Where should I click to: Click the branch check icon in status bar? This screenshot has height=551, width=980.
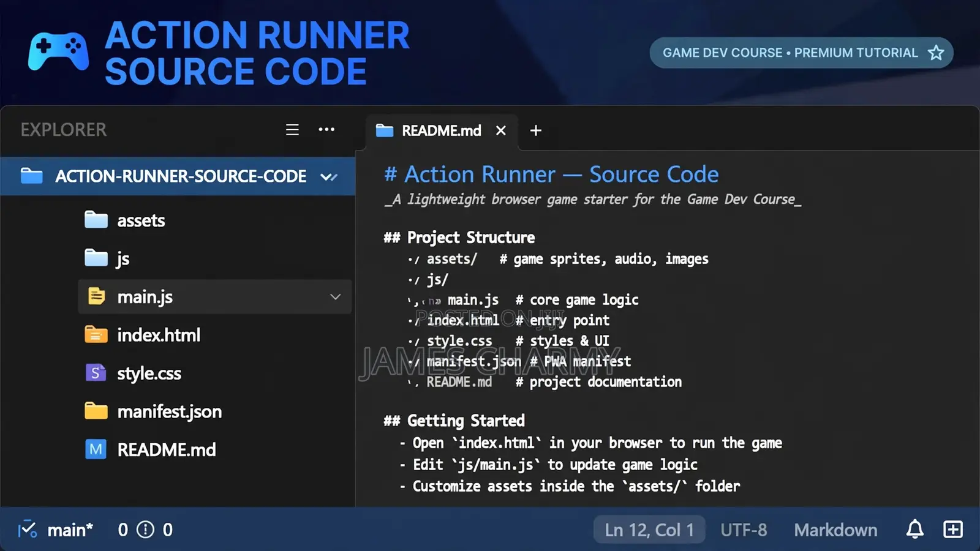(x=27, y=529)
